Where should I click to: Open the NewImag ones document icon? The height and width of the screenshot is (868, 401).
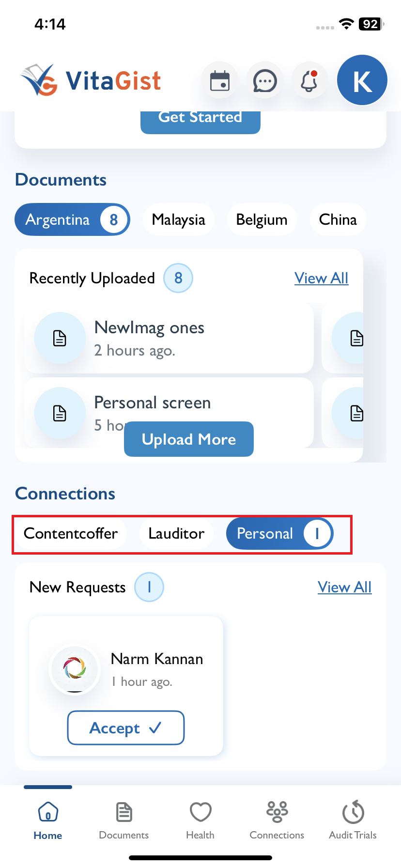[60, 338]
